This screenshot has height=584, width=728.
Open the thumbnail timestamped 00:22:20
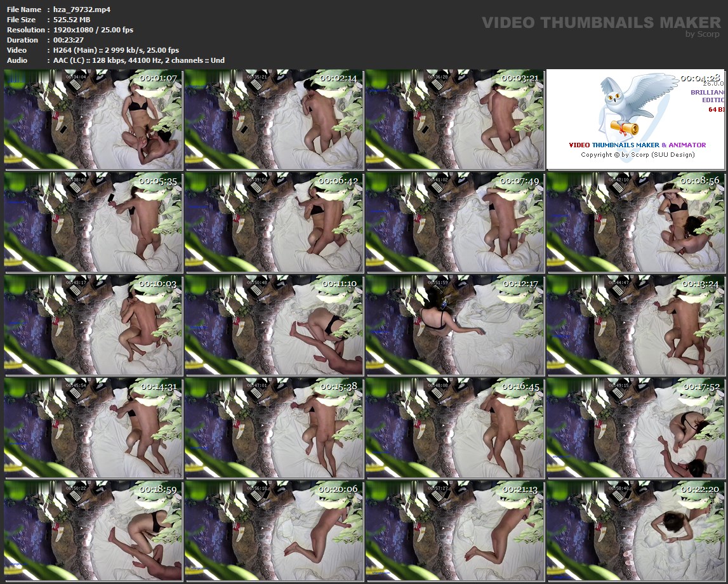pos(635,531)
